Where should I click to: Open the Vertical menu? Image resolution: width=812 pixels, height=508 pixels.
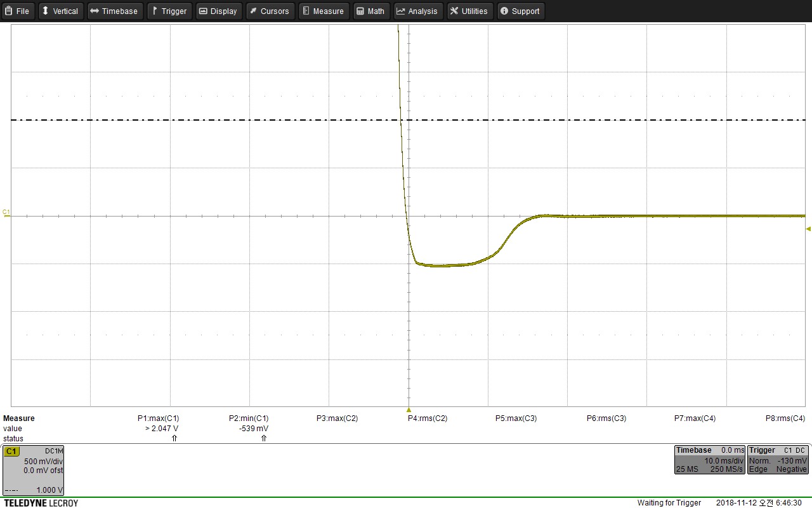point(61,11)
